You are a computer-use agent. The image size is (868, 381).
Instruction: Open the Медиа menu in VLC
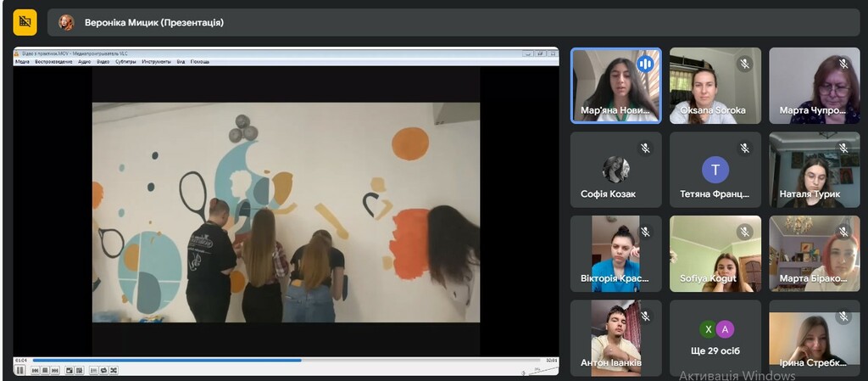click(x=22, y=62)
